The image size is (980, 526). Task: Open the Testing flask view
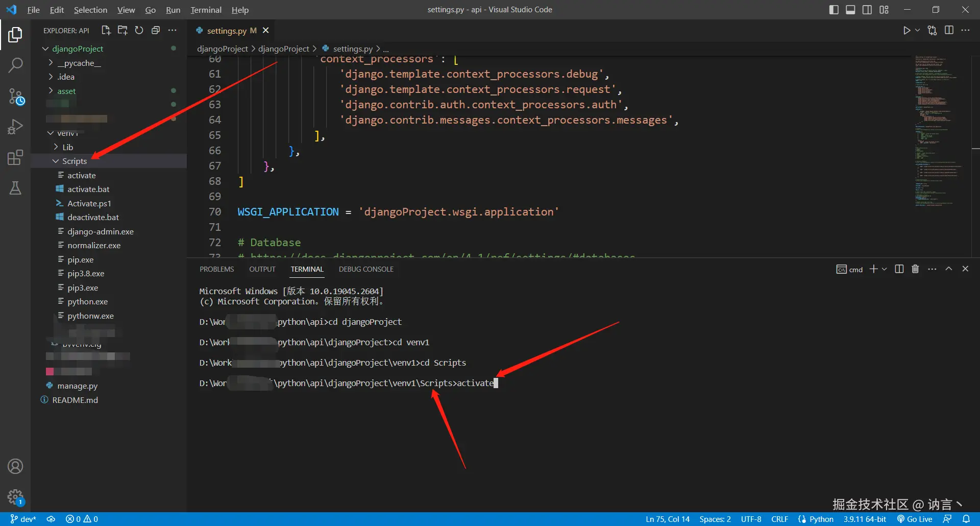(15, 188)
